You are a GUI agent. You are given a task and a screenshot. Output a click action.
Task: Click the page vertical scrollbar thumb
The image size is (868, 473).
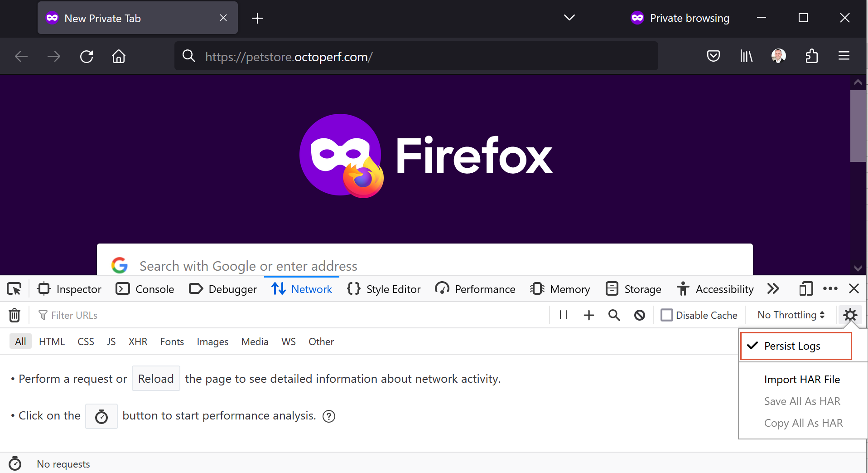858,126
